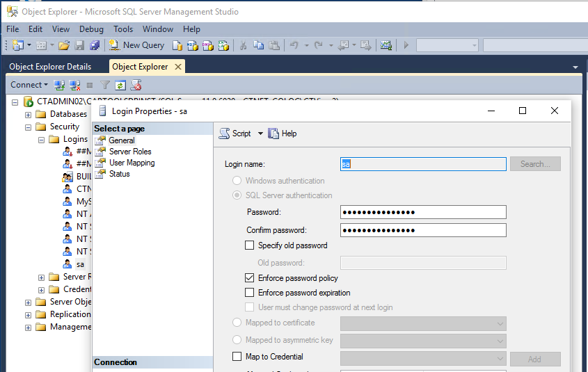Click the Paste icon in toolbar

pyautogui.click(x=274, y=45)
